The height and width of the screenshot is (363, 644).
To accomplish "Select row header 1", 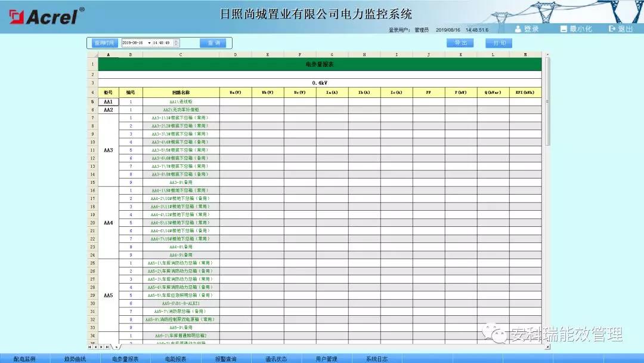I will (x=92, y=64).
